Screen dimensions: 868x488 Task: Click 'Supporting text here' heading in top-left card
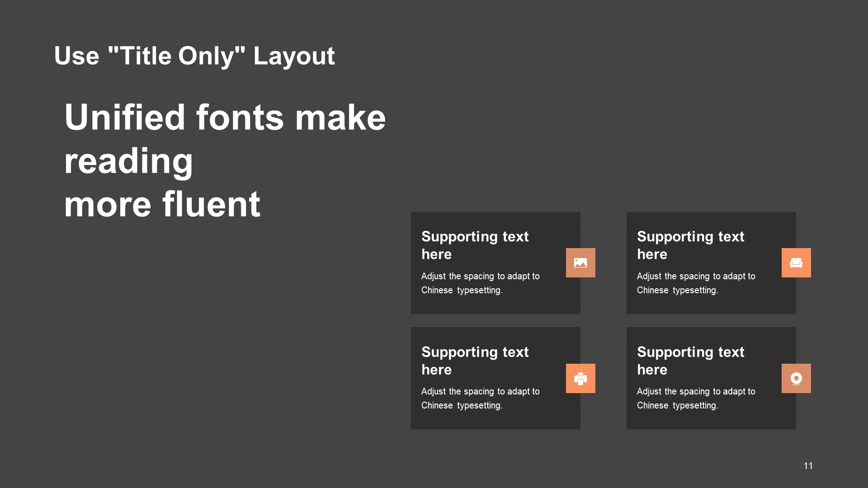(475, 245)
